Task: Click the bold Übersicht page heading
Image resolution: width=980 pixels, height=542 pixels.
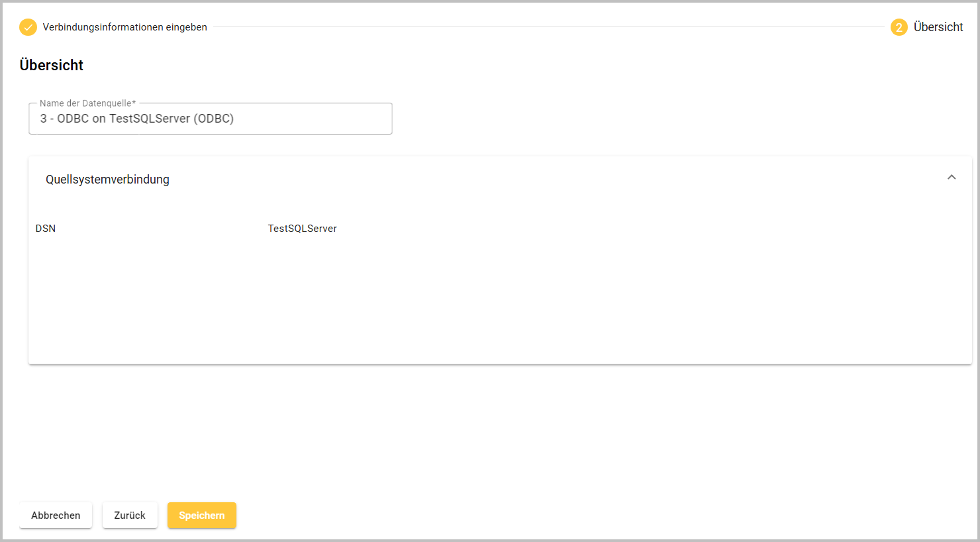Action: click(x=52, y=65)
